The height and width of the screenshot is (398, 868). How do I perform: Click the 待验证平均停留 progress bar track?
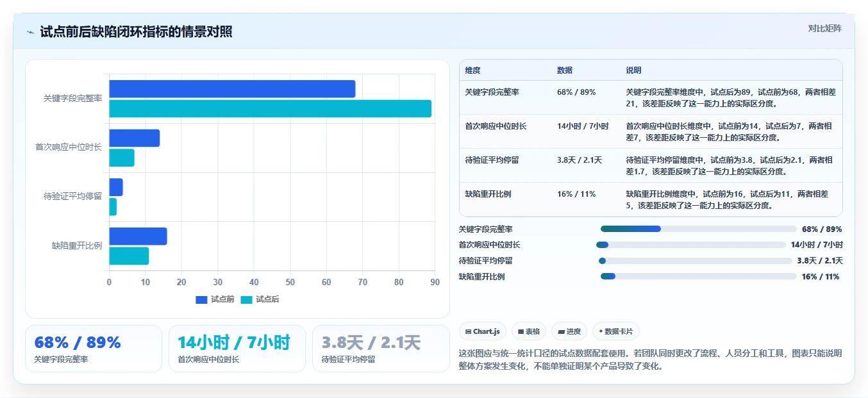[696, 261]
